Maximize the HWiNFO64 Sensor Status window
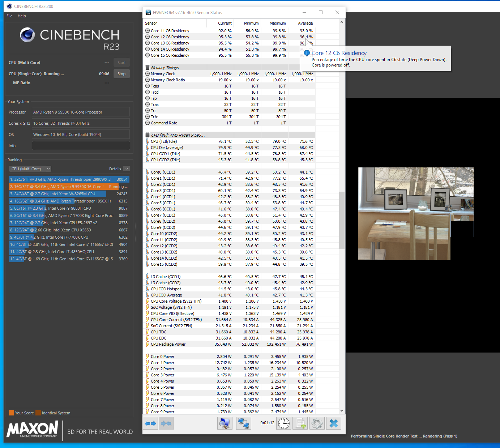Screen dimensions: 500x448 (321, 12)
